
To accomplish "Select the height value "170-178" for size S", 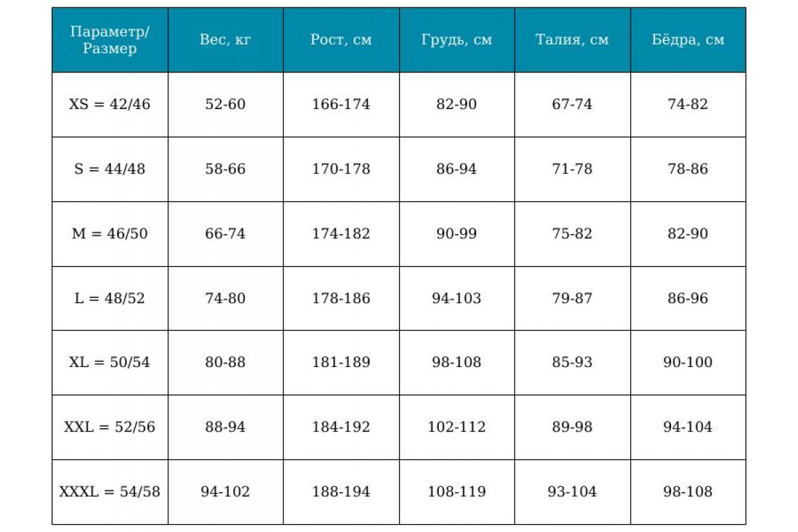I will [x=341, y=169].
